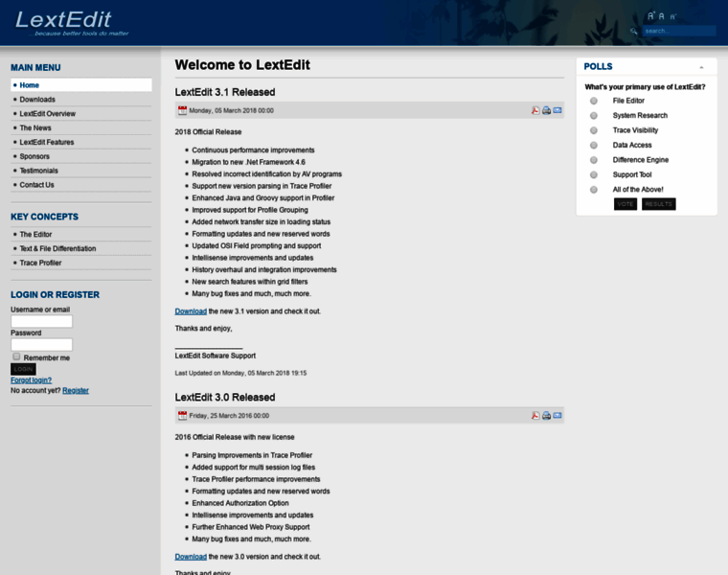Screen dimensions: 728x575
Task: Open Trace Profiler key concept
Action: [81, 263]
